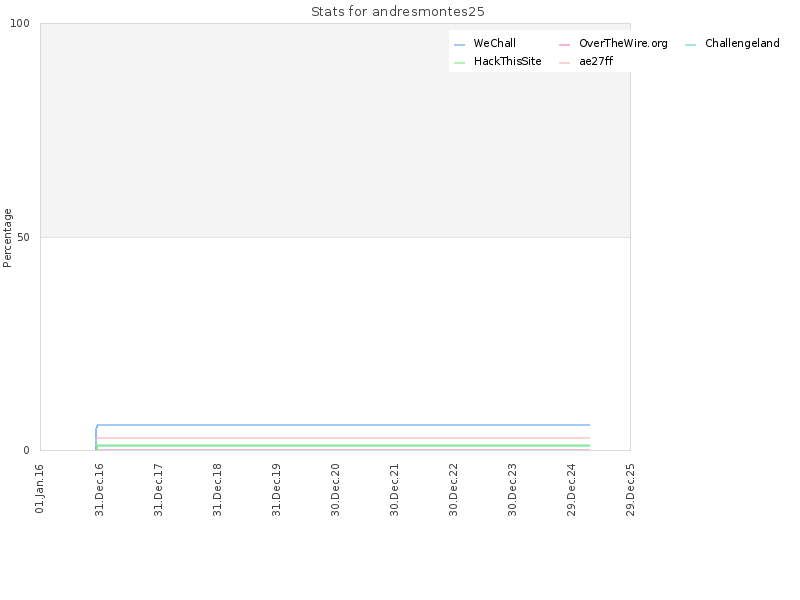Click the teal Challengeland legend swatch

click(x=690, y=45)
